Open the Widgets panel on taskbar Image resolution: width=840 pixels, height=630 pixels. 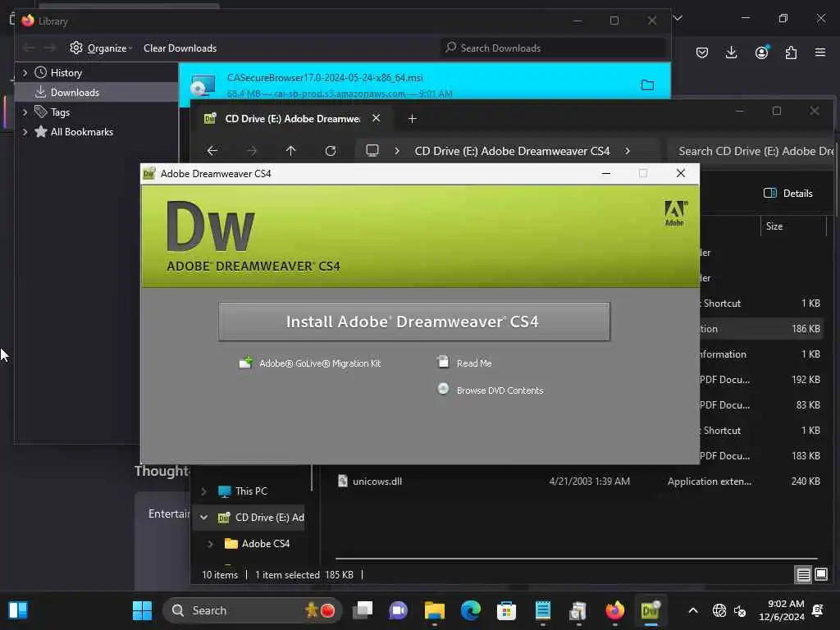click(x=18, y=610)
